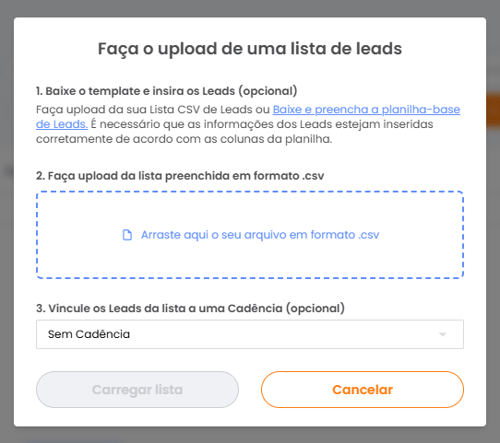500x443 pixels.
Task: Open the 'Baixe e preencha a planilha-base' link
Action: pyautogui.click(x=366, y=109)
